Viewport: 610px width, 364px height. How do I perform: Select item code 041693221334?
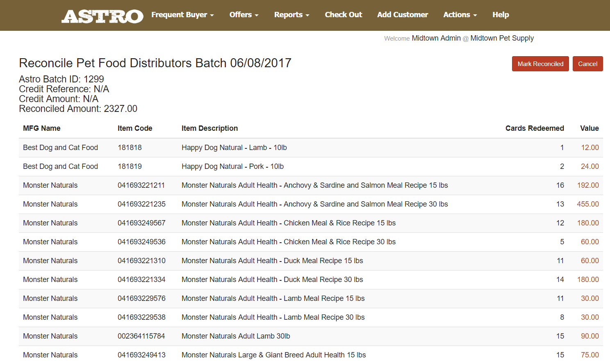point(141,280)
